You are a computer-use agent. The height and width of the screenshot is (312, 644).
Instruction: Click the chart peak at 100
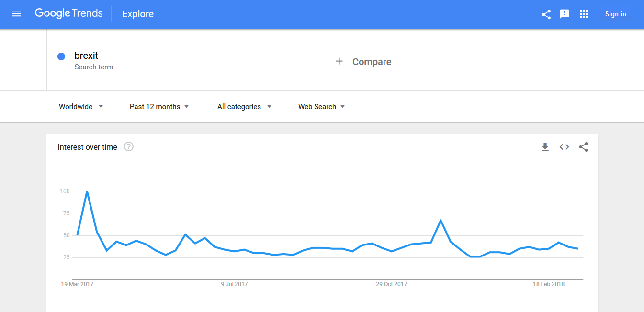coord(87,191)
